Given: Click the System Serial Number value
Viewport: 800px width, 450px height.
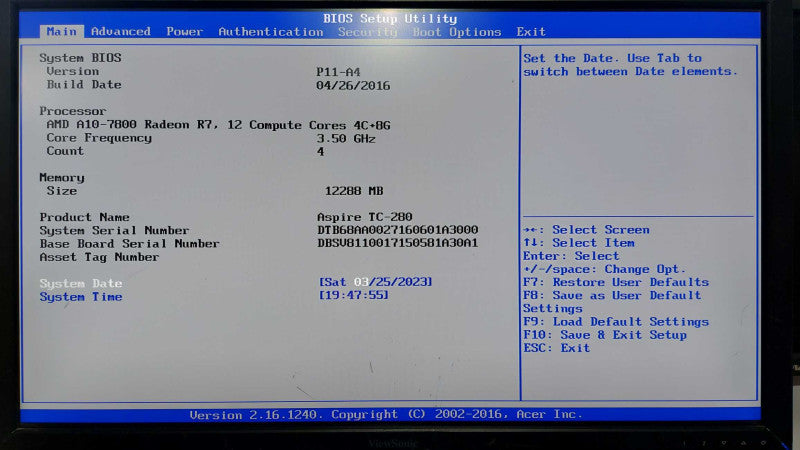Looking at the screenshot, I should [397, 230].
